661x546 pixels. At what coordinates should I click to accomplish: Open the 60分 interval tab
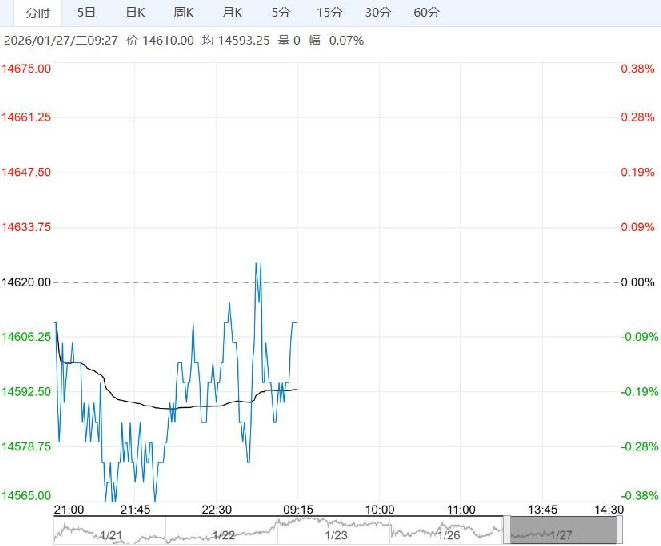pyautogui.click(x=426, y=13)
